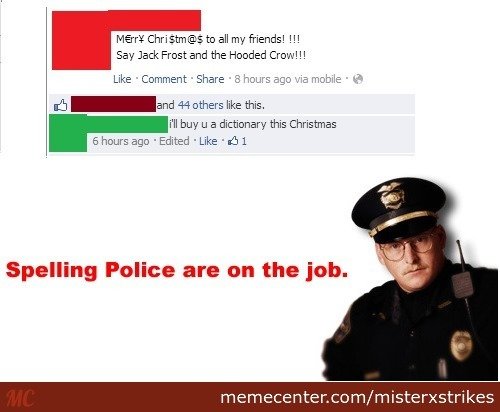Open the '44 others' likes list

click(x=201, y=105)
